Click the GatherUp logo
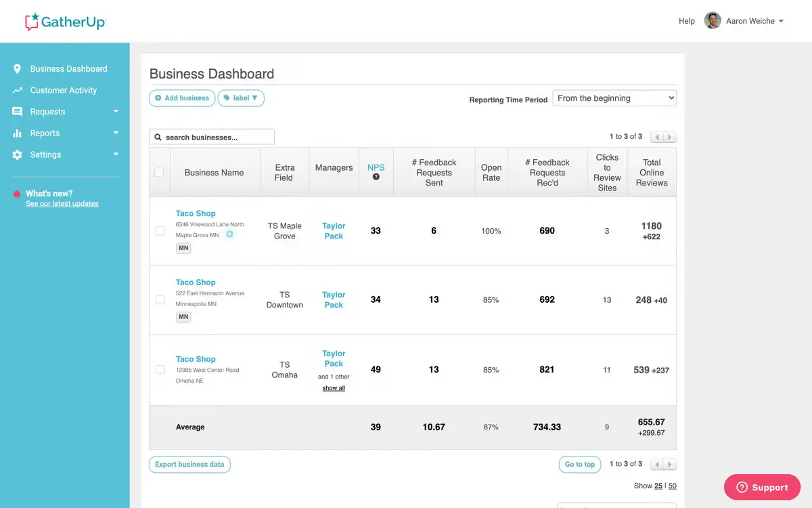812x508 pixels. 66,22
